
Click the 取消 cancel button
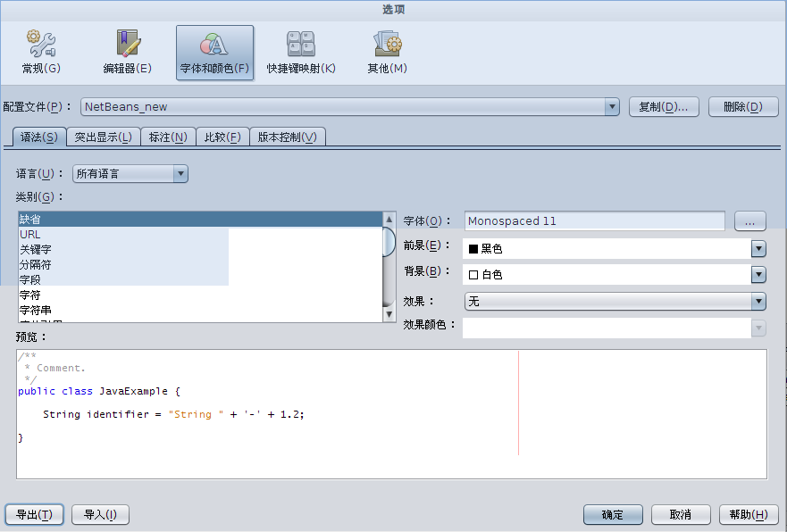tap(681, 514)
